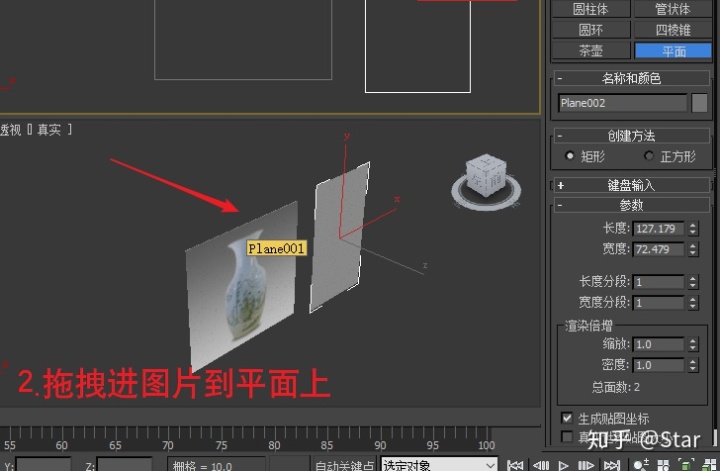
Task: Click the 长度分段 value field
Action: (x=658, y=281)
